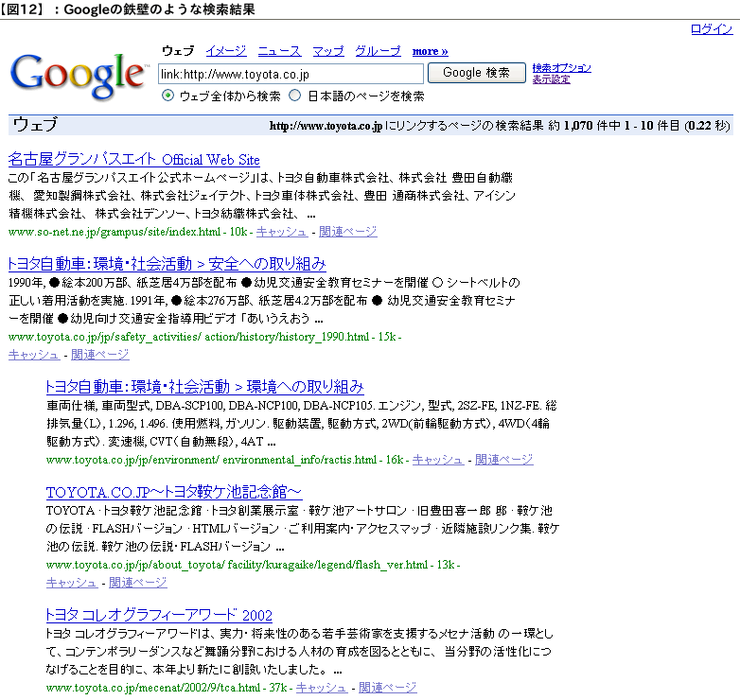Select the ウェブ全体から検索 radio button
Image resolution: width=740 pixels, height=700 pixels.
coord(168,96)
